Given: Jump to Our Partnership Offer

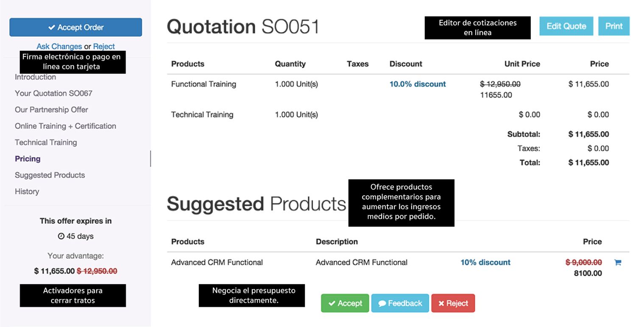Looking at the screenshot, I should click(x=51, y=110).
